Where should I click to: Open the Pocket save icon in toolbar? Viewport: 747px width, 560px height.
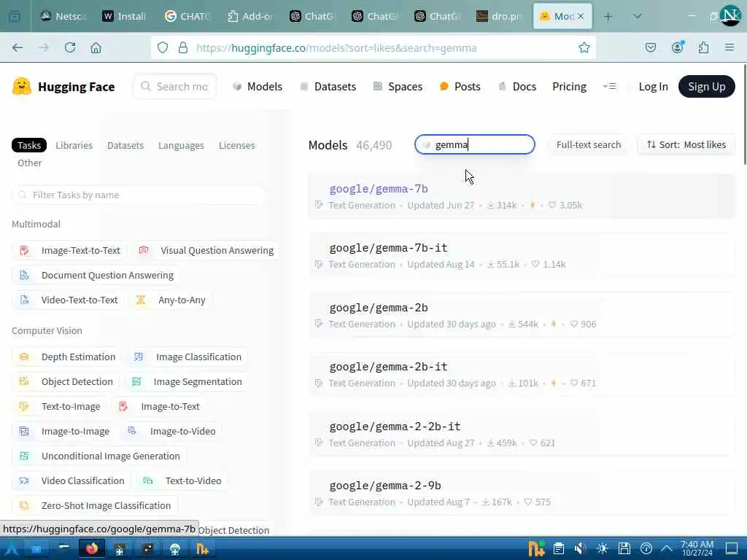650,47
